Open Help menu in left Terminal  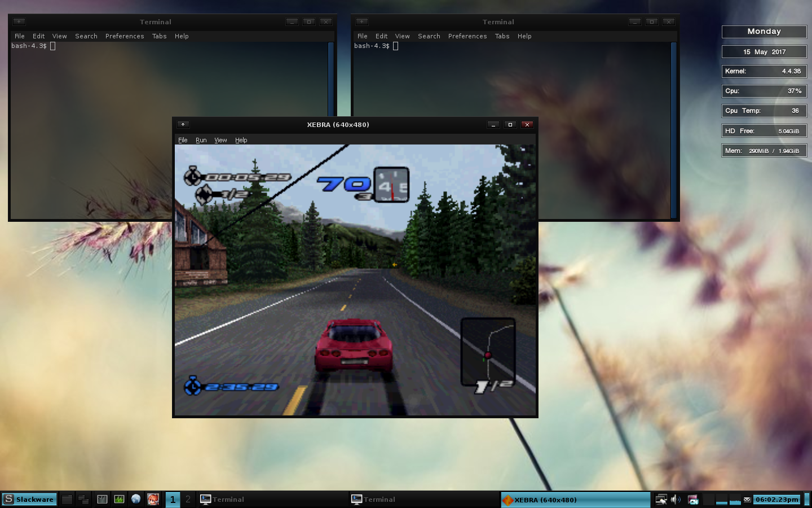click(182, 36)
